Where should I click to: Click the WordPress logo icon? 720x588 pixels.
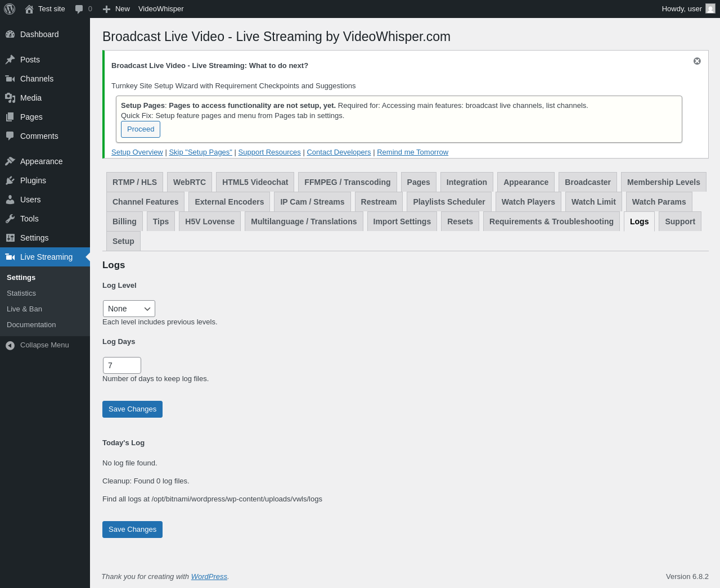pyautogui.click(x=10, y=9)
